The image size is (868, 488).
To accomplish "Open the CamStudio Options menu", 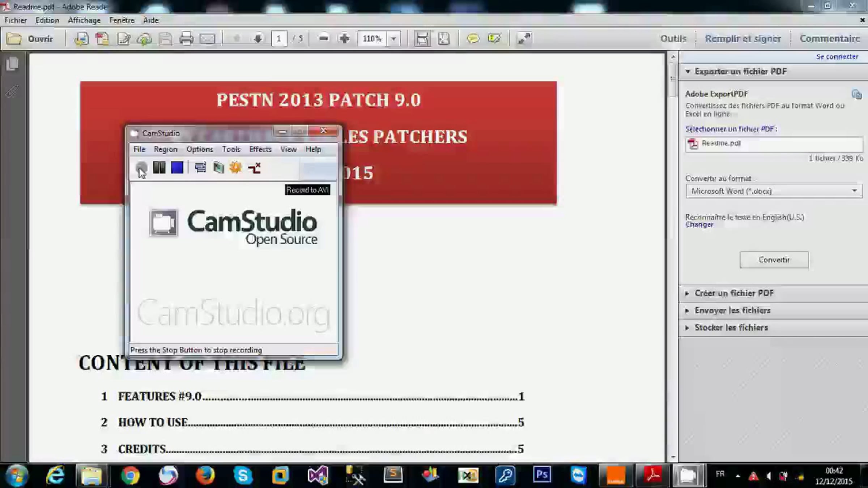I will 200,149.
